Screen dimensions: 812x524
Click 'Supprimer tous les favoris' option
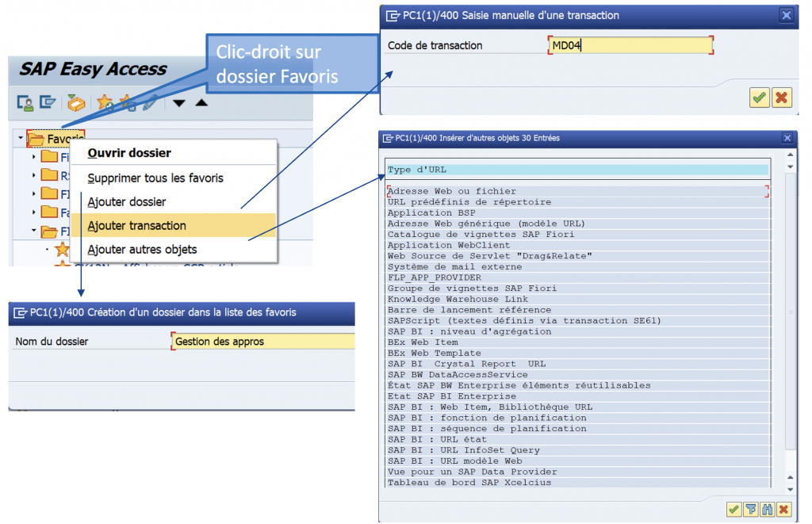click(155, 178)
